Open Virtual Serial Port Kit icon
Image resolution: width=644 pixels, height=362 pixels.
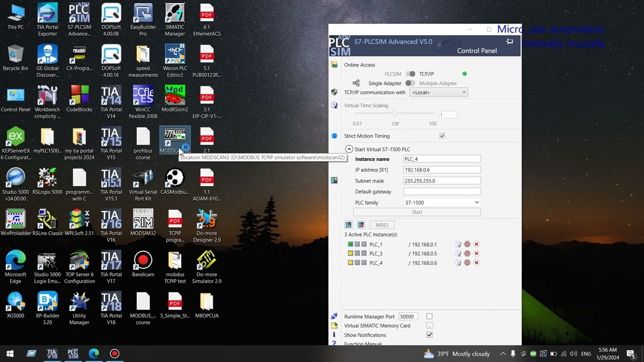pyautogui.click(x=143, y=185)
